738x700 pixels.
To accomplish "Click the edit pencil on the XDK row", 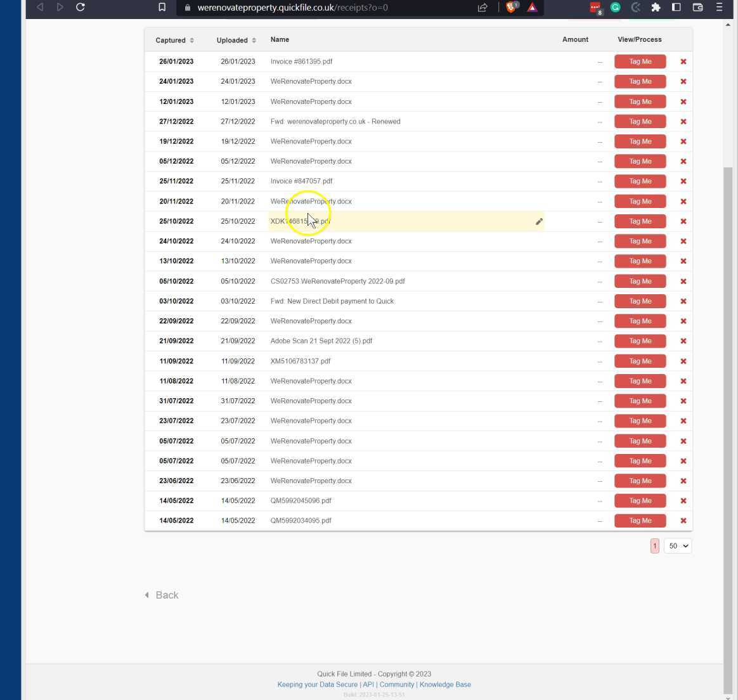I will (539, 222).
